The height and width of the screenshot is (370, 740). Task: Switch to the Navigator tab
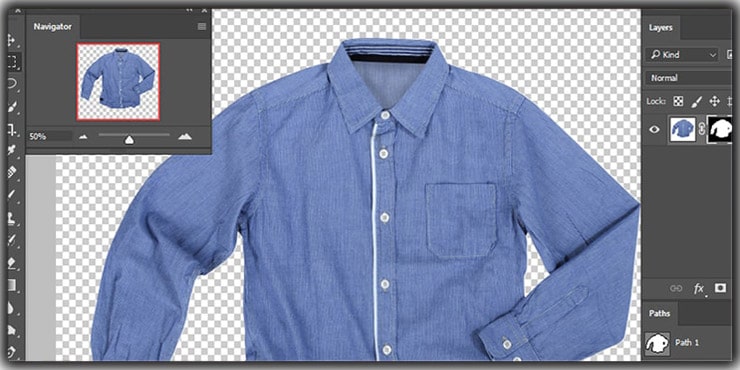pos(52,26)
